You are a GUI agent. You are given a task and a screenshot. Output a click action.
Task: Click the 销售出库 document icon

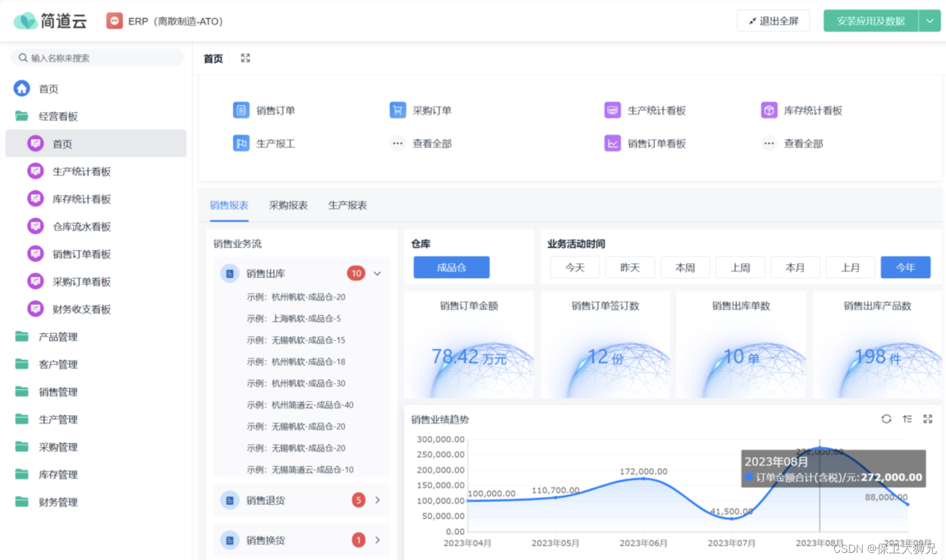pyautogui.click(x=230, y=273)
